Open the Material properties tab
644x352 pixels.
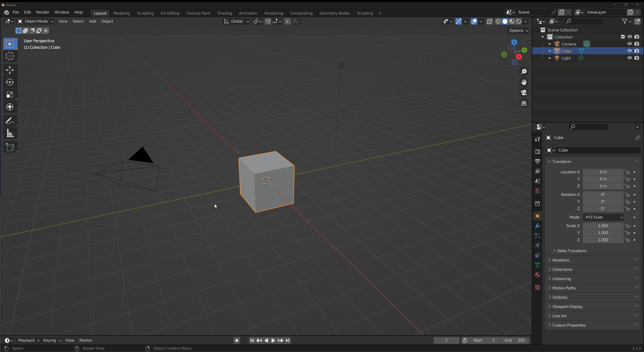click(537, 275)
